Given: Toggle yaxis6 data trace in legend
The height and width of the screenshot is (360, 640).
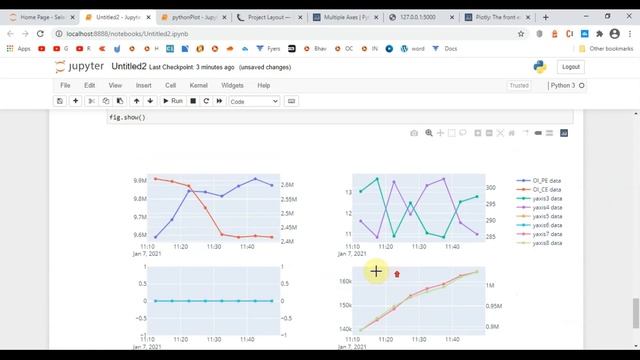Looking at the screenshot, I should click(x=539, y=225).
